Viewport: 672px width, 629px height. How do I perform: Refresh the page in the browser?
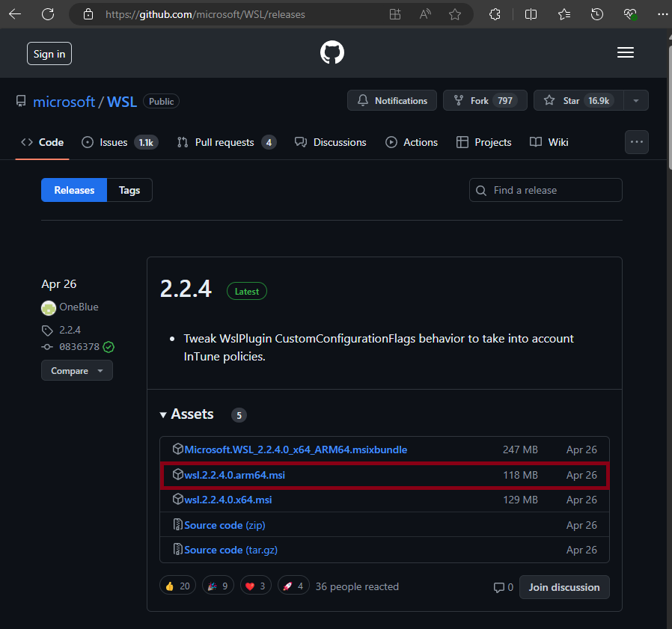46,13
